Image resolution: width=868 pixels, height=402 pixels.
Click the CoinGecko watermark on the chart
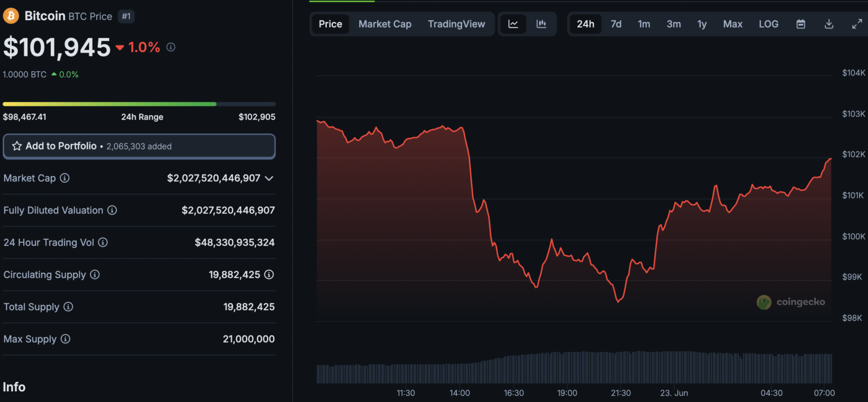tap(791, 302)
